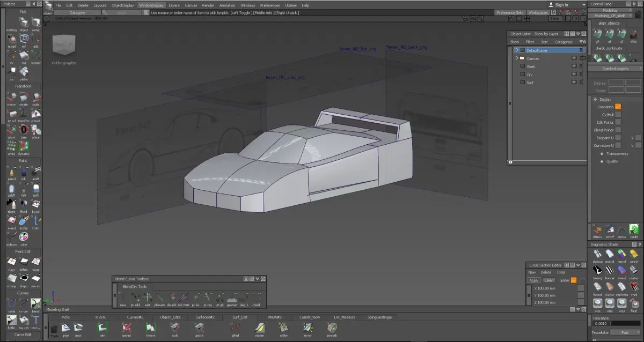Open the File menu

point(58,5)
